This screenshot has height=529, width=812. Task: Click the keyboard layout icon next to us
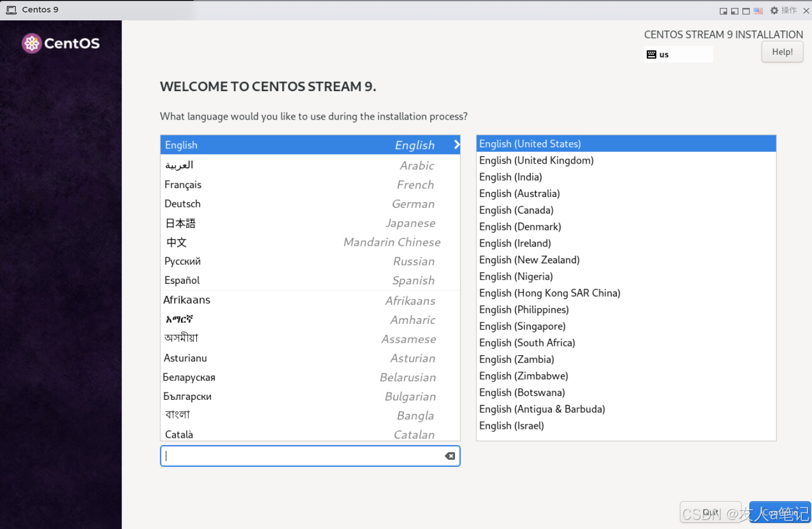pyautogui.click(x=651, y=54)
